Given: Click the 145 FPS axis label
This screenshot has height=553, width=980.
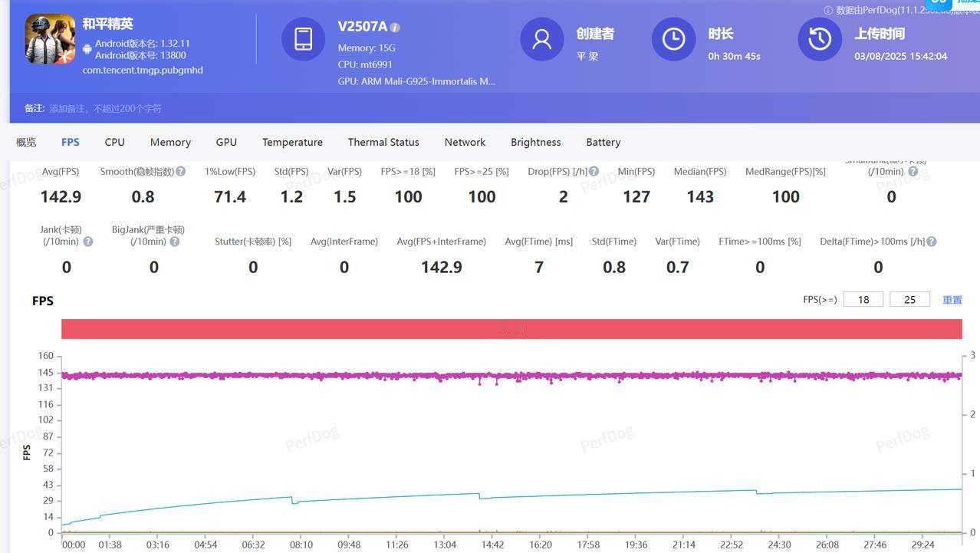Looking at the screenshot, I should [45, 373].
